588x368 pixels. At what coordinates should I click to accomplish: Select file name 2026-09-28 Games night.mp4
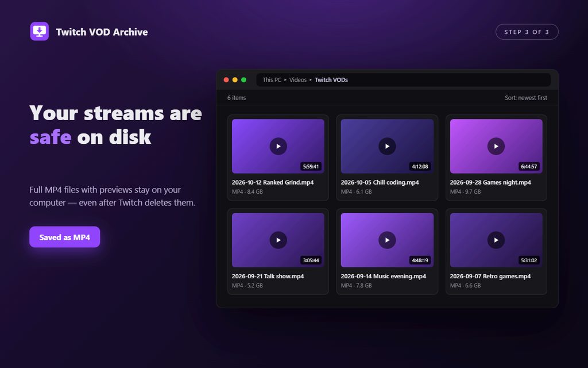(490, 182)
